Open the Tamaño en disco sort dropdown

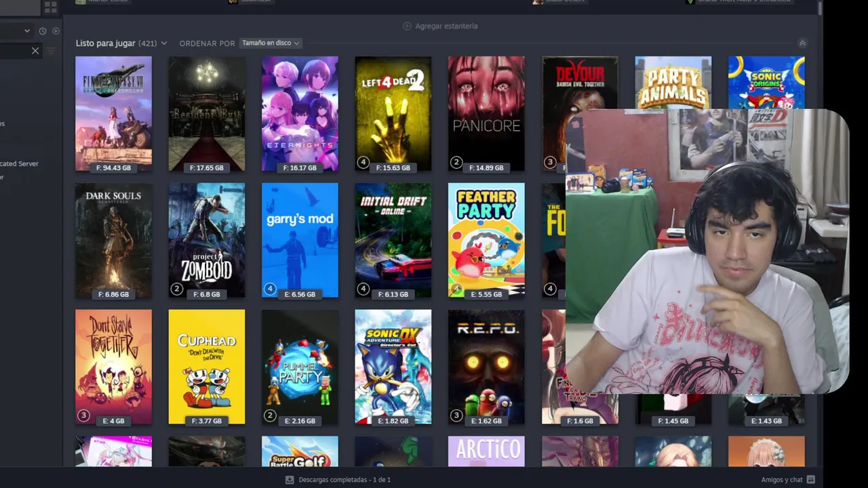pyautogui.click(x=270, y=43)
